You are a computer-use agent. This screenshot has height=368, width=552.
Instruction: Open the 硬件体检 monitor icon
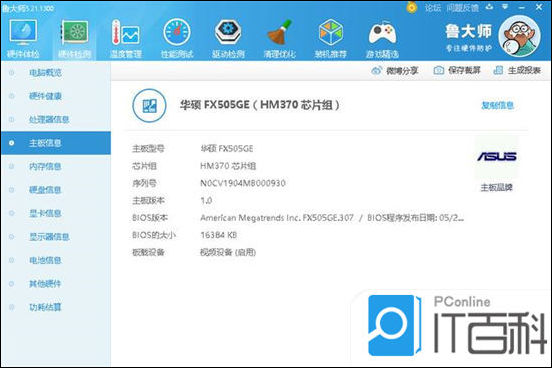pos(23,32)
